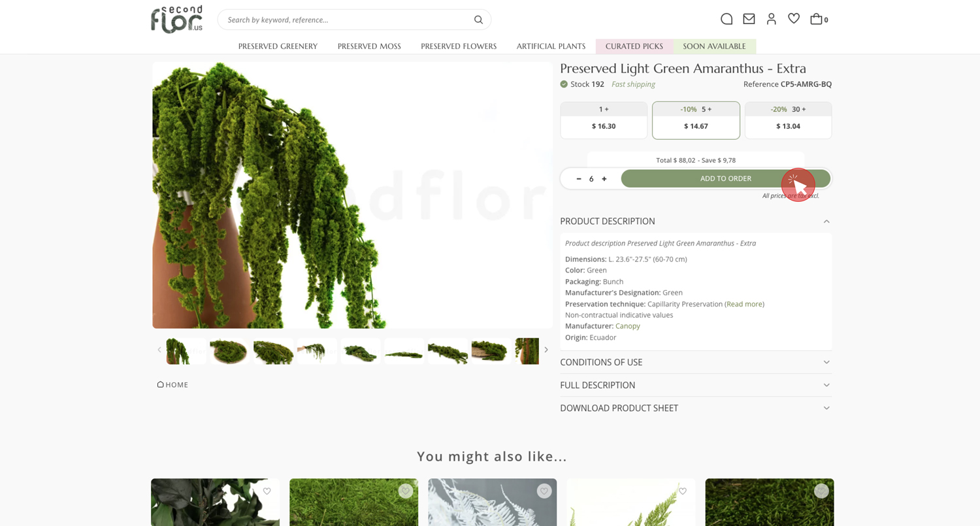Click reference code CP5-AMRG-BQ
Screen dimensions: 980x526
point(806,84)
